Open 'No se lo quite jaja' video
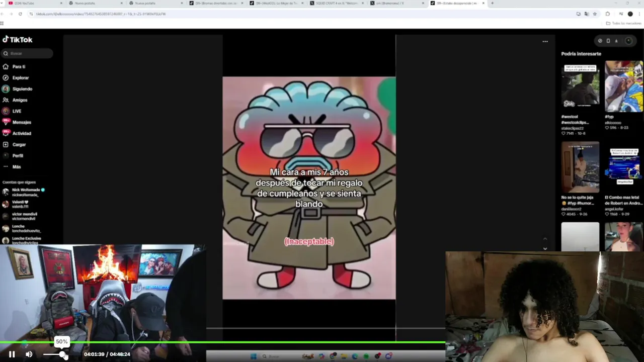Screen dimensions: 644x362 tap(580, 167)
